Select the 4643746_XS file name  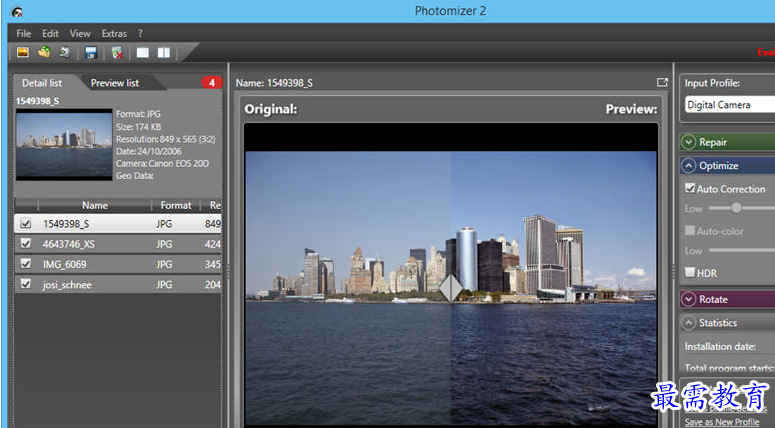point(69,244)
